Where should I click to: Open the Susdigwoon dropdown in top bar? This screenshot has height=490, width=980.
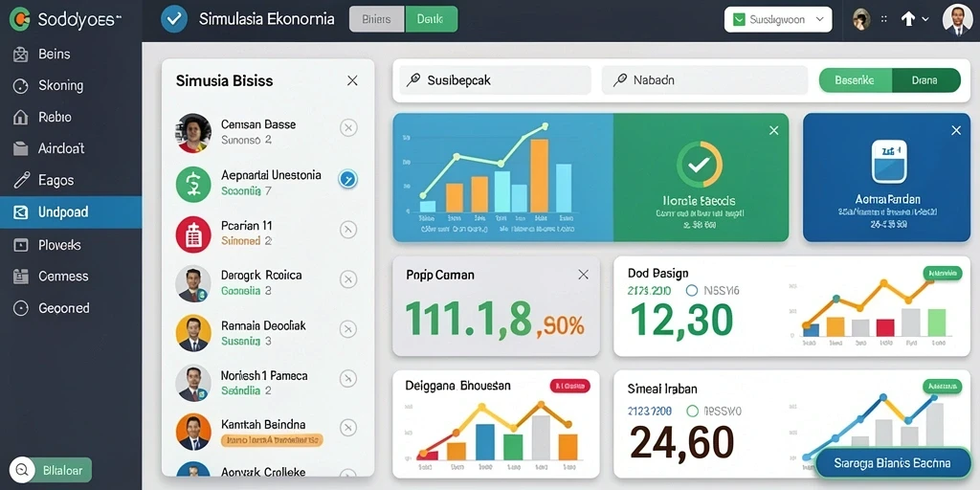tap(778, 19)
